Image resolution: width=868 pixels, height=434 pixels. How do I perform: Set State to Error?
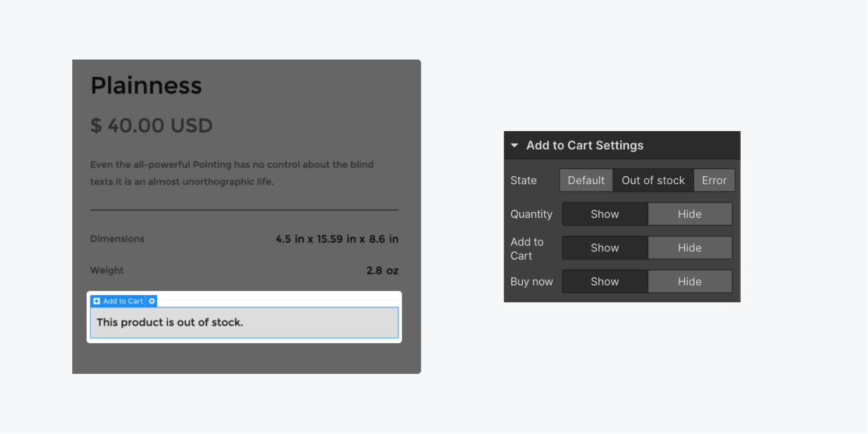[714, 180]
